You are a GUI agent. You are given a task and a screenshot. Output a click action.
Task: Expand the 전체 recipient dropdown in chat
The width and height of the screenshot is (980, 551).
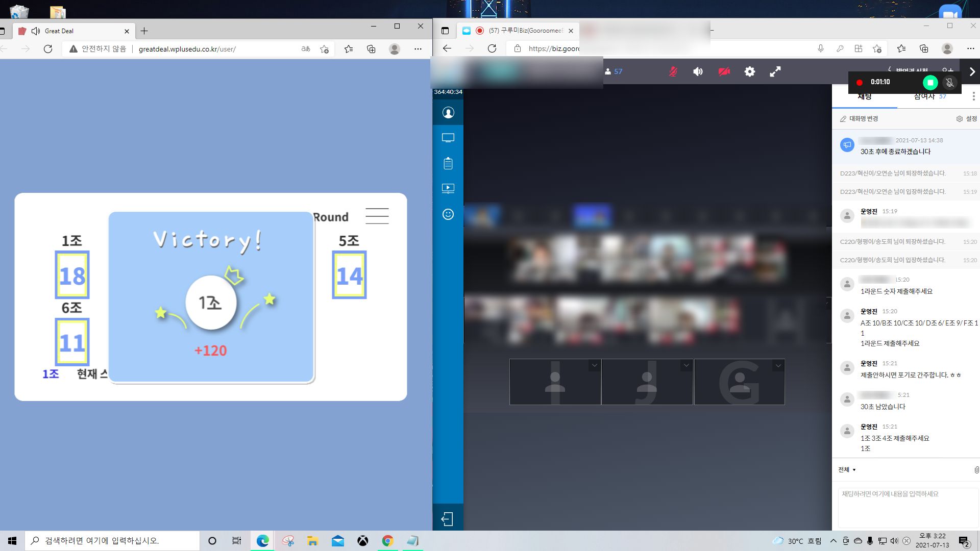tap(847, 470)
